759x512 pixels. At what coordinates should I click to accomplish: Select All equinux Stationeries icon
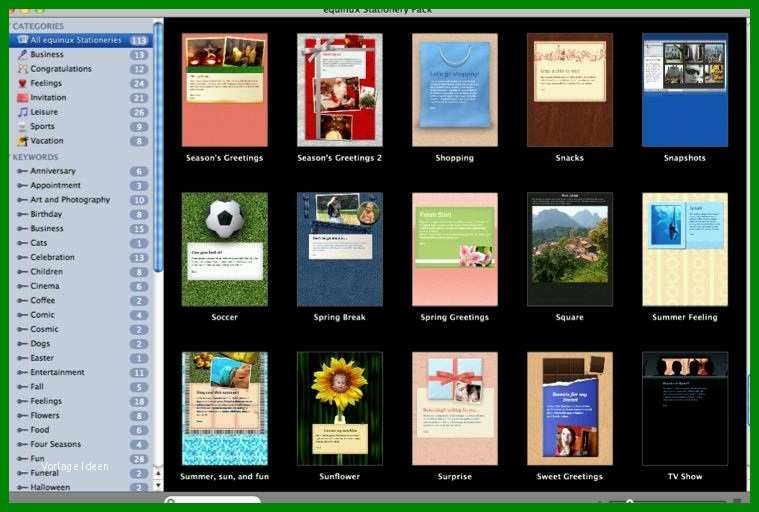point(22,40)
